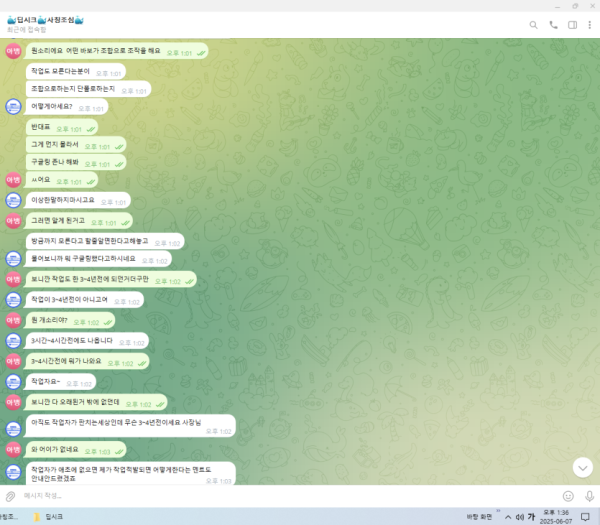Jump to latest messages with the down-arrow button
The image size is (600, 525).
coord(582,468)
